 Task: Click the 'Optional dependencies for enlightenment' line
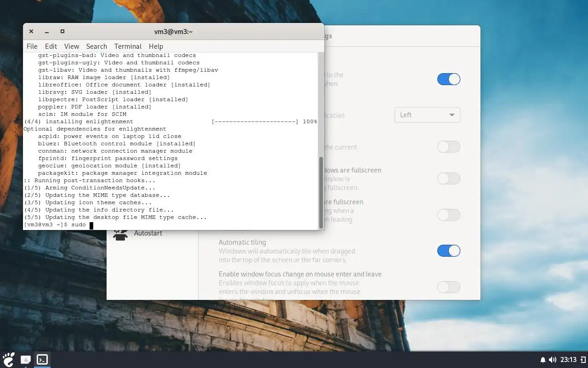coord(95,129)
